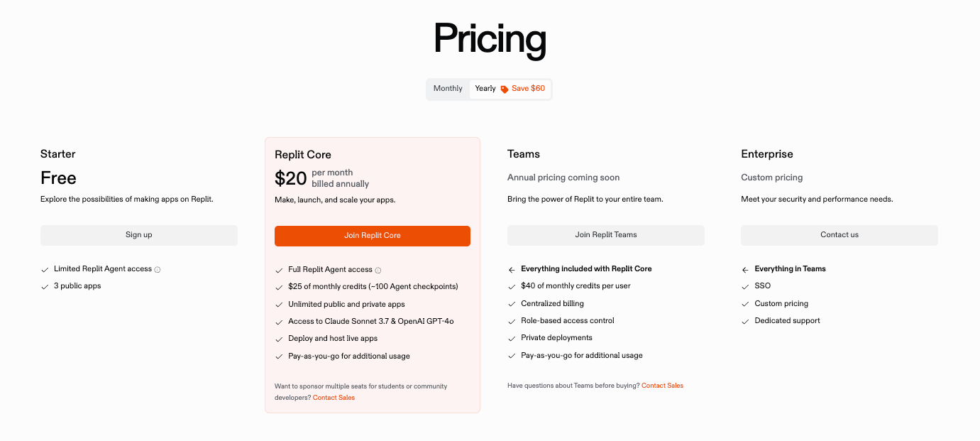Click the orange Save $60 tag icon
Image resolution: width=980 pixels, height=441 pixels.
click(505, 89)
